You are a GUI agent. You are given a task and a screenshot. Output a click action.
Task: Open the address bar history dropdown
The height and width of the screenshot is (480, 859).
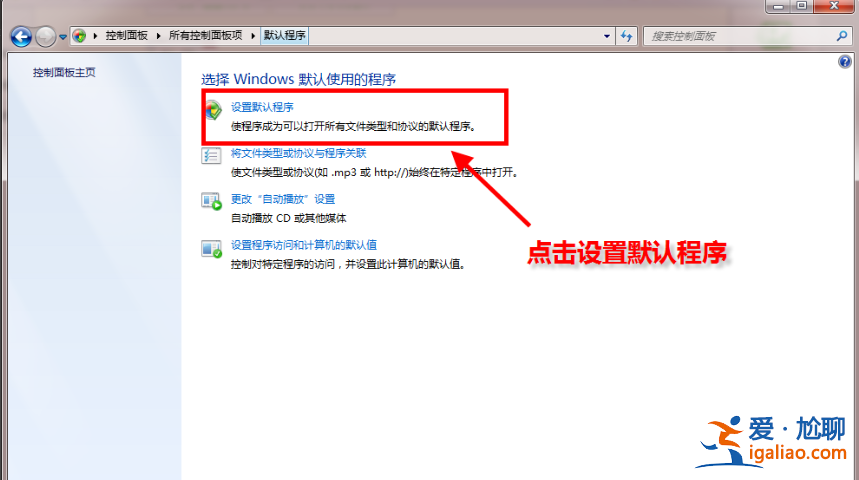[x=607, y=36]
